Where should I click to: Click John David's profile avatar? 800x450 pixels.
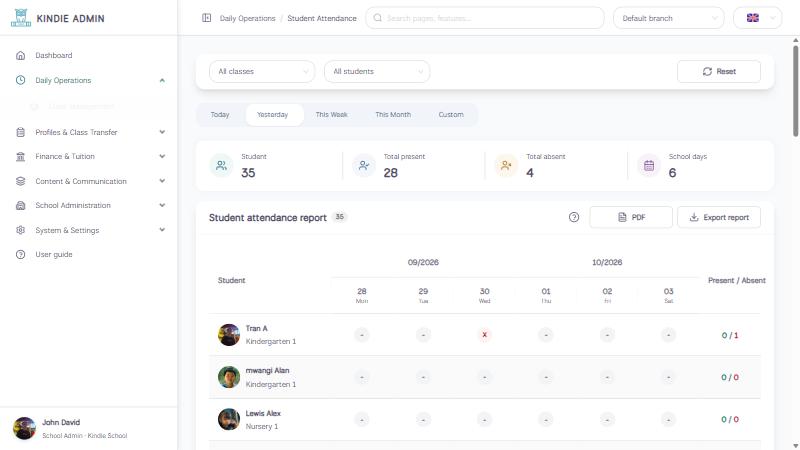pyautogui.click(x=24, y=428)
